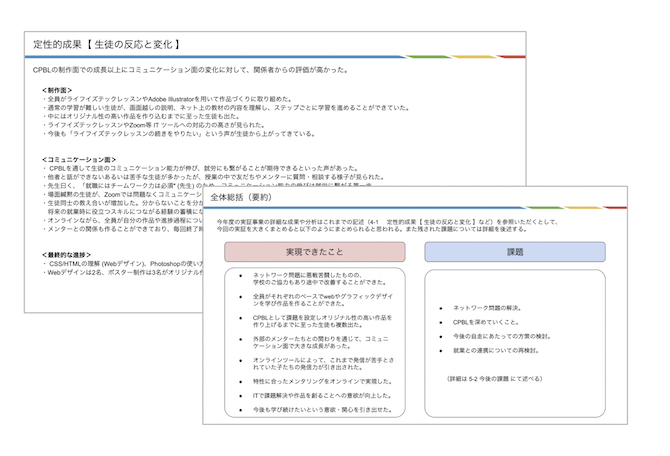
Task: Click the bullet ネットワーク問題に悪戦苦闘したものの
Action: 320,279
